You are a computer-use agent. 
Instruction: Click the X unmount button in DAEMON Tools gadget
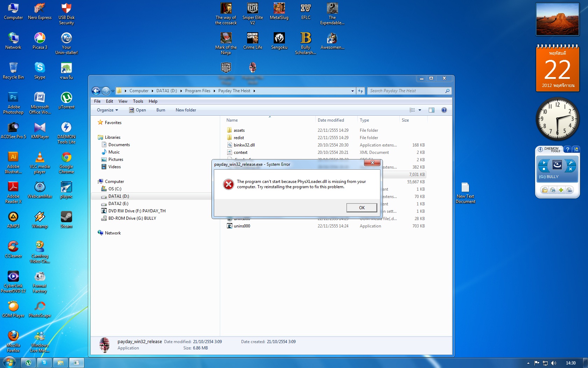(x=570, y=169)
